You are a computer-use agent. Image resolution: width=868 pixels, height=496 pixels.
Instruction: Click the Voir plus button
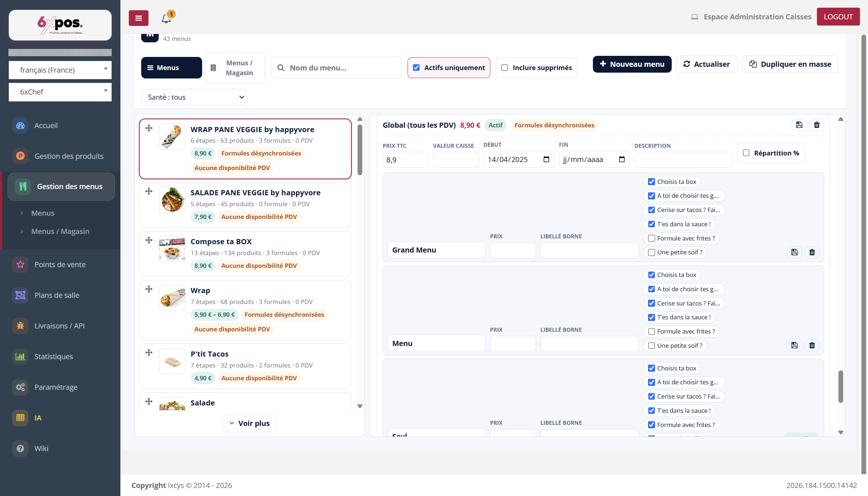tap(250, 423)
